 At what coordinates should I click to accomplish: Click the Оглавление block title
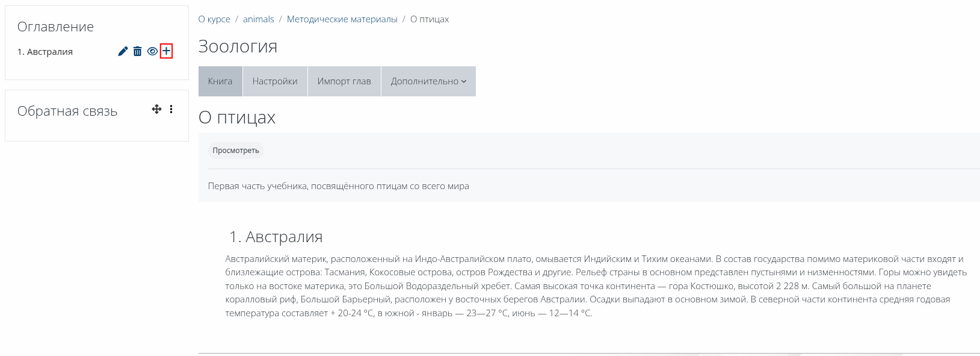(55, 27)
